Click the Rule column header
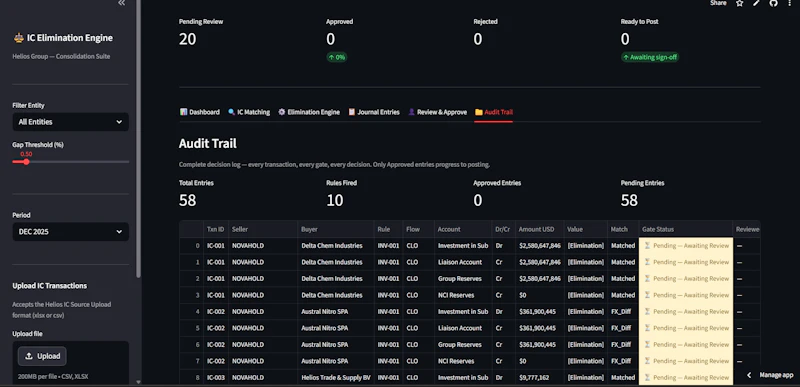 (x=389, y=229)
